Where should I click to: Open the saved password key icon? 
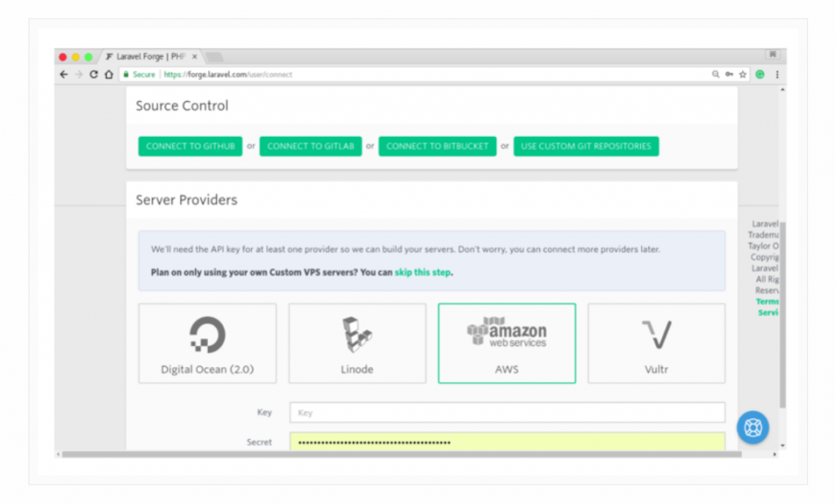[729, 74]
